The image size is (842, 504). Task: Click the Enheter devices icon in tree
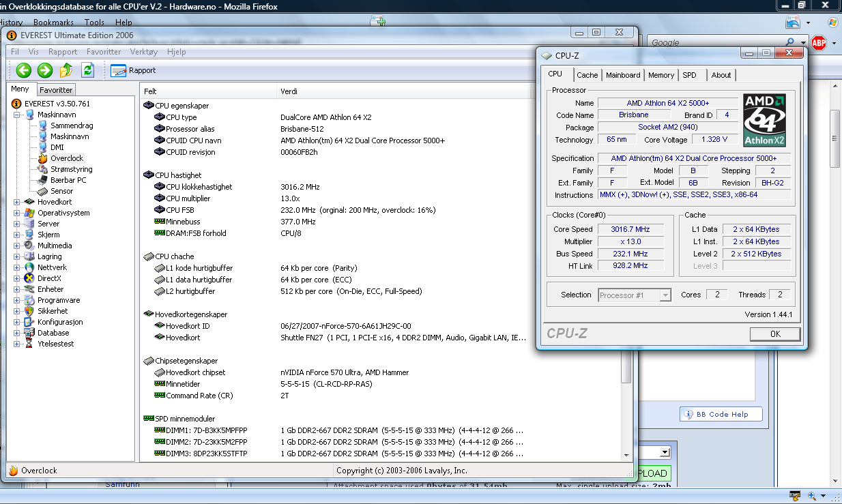point(30,289)
